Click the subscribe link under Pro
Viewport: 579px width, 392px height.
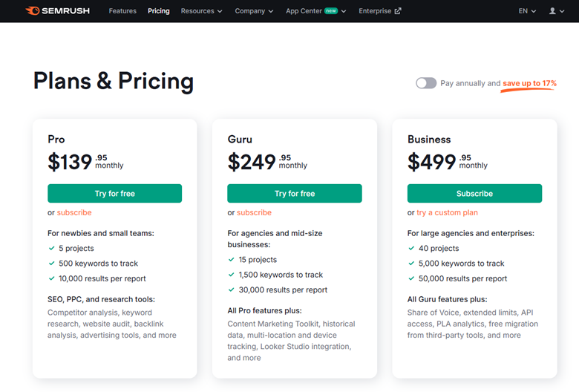pos(74,212)
